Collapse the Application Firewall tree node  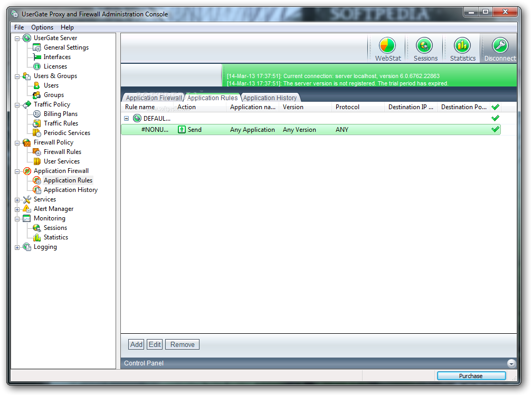[17, 171]
